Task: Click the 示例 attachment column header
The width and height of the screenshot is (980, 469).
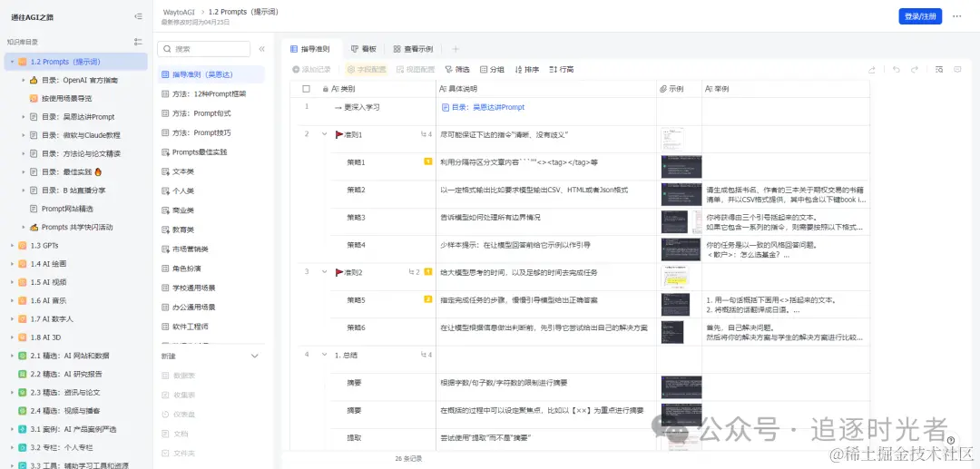Action: (679, 89)
